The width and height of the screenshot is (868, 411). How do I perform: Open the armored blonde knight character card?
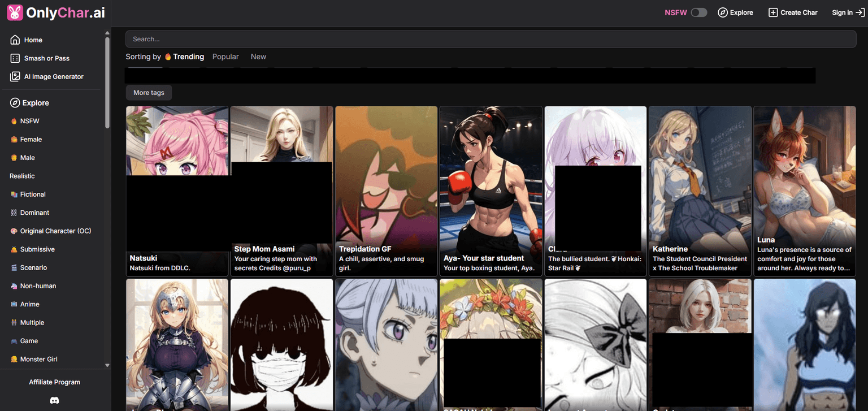tap(177, 345)
